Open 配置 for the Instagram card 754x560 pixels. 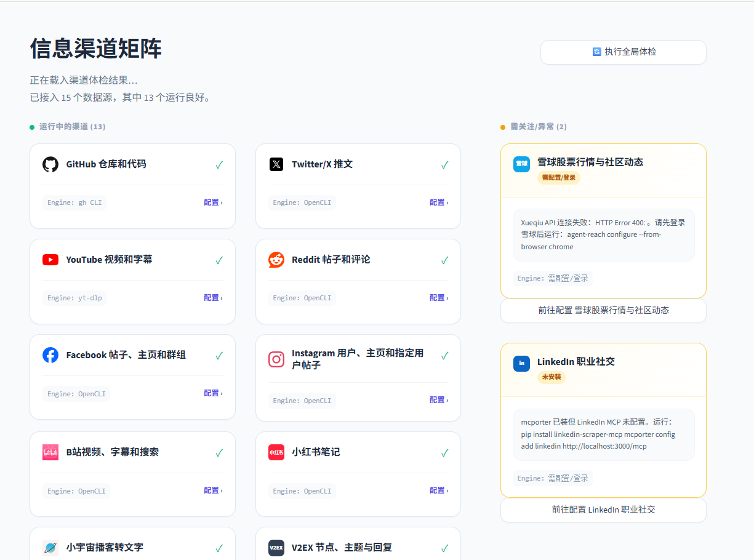pos(439,400)
